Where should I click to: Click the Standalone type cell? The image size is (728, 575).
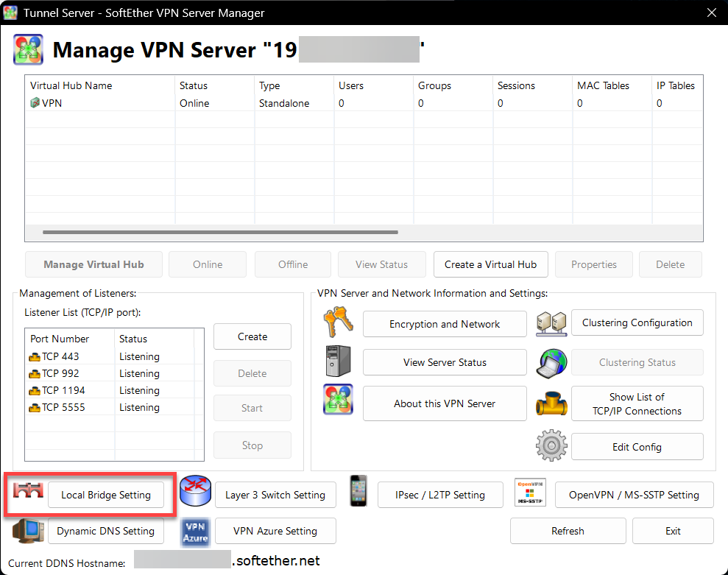click(284, 103)
